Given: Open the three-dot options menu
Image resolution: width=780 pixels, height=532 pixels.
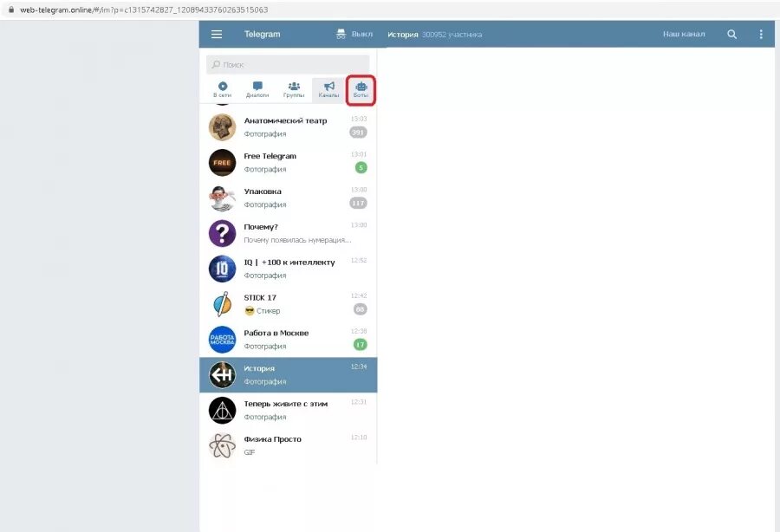Looking at the screenshot, I should [x=761, y=35].
